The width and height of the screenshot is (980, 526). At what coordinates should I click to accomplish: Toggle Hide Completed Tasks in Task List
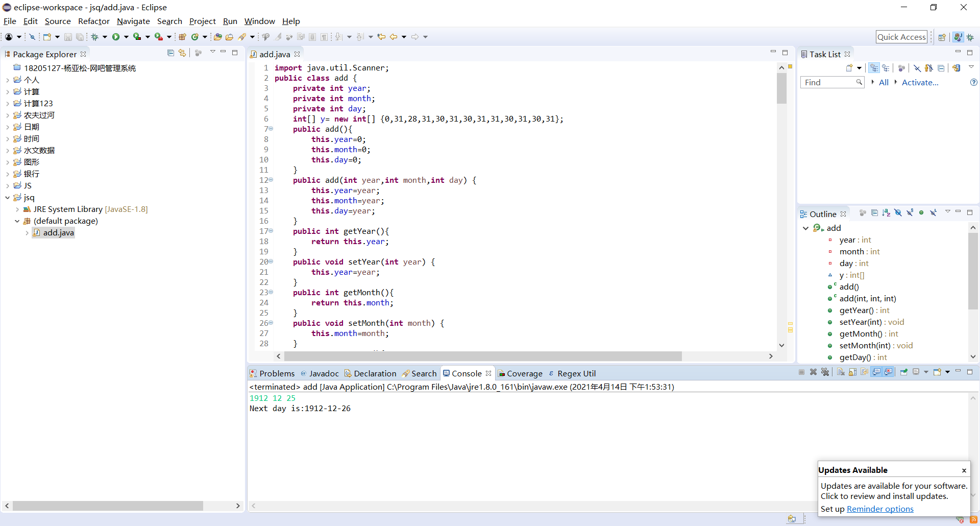(917, 68)
